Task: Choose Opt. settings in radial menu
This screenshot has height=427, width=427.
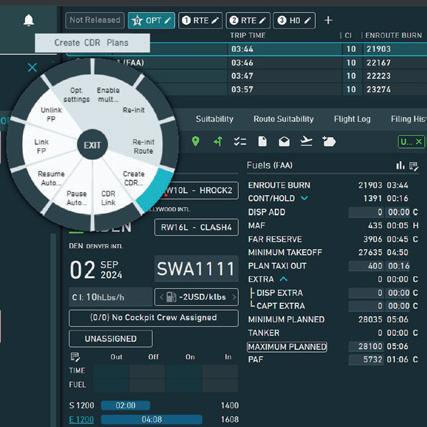Action: (76, 95)
